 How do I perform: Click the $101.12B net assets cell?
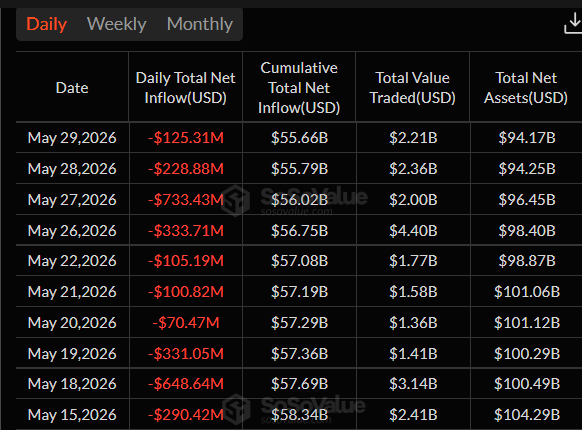(x=527, y=323)
